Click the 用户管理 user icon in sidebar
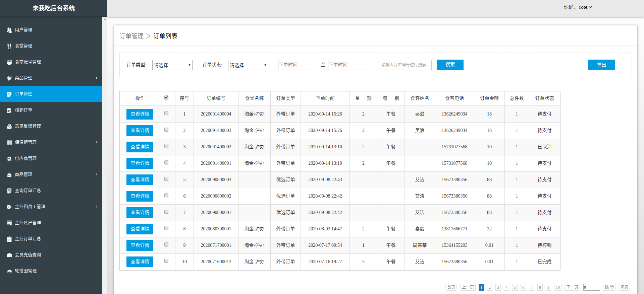Viewport: 644px width, 294px height. click(9, 30)
